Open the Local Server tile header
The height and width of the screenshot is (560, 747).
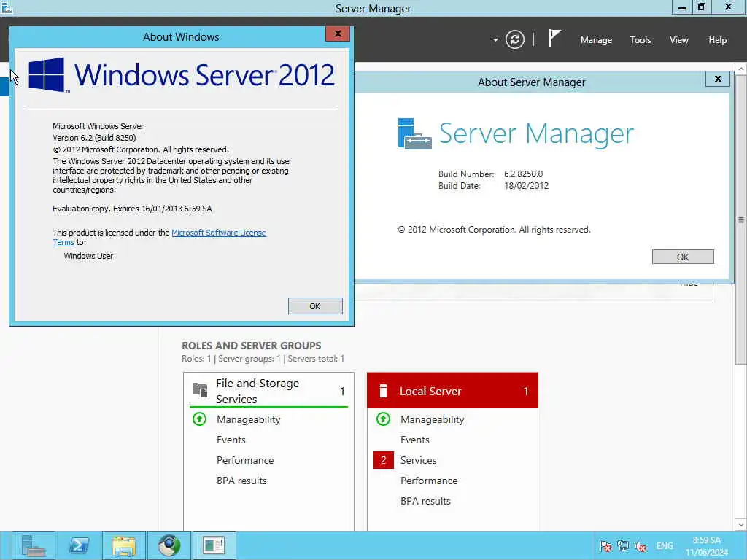point(452,391)
